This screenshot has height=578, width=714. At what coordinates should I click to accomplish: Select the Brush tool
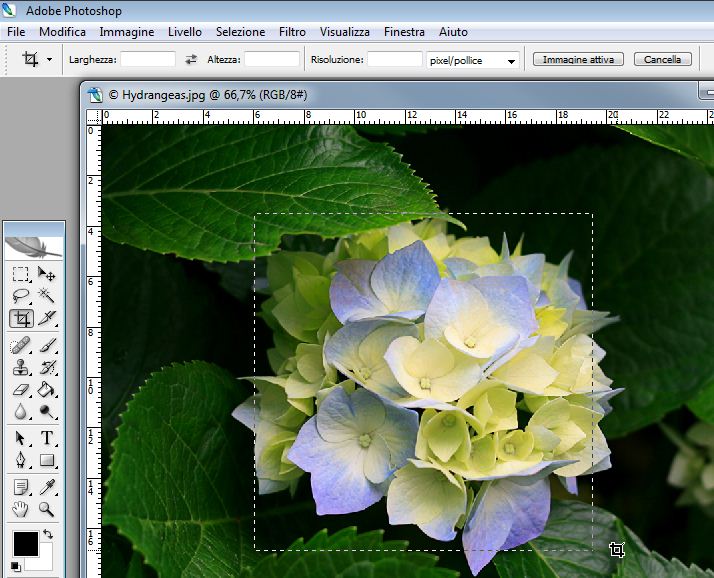click(x=46, y=345)
